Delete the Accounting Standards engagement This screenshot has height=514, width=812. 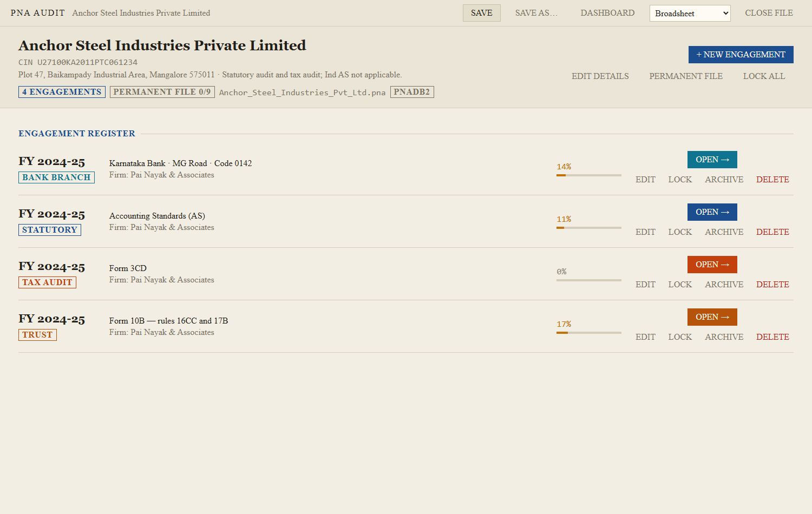[772, 232]
